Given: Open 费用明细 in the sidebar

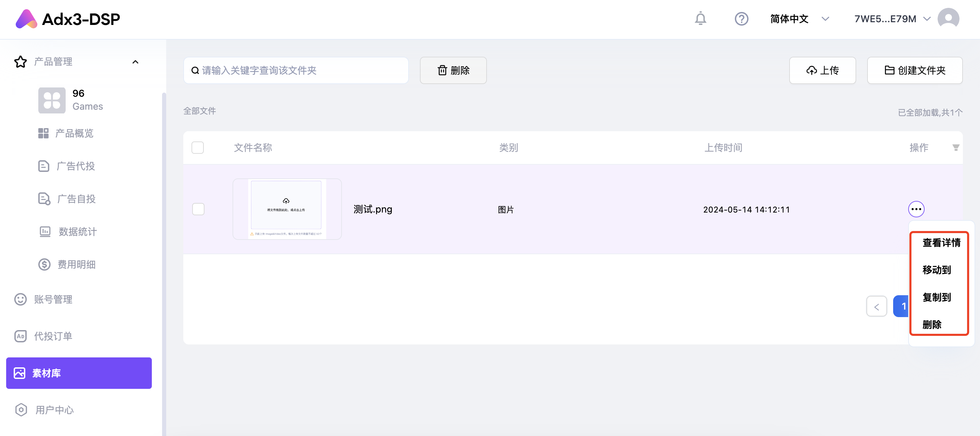Looking at the screenshot, I should pyautogui.click(x=76, y=264).
